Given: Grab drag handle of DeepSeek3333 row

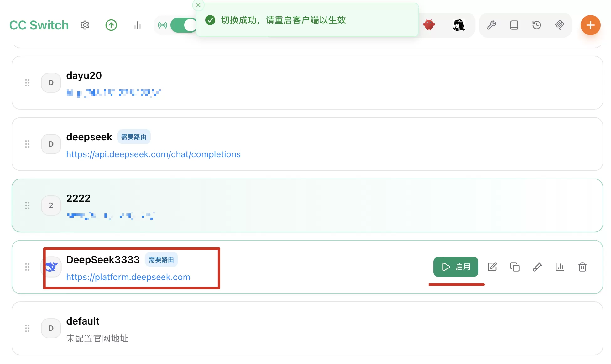Looking at the screenshot, I should point(27,267).
